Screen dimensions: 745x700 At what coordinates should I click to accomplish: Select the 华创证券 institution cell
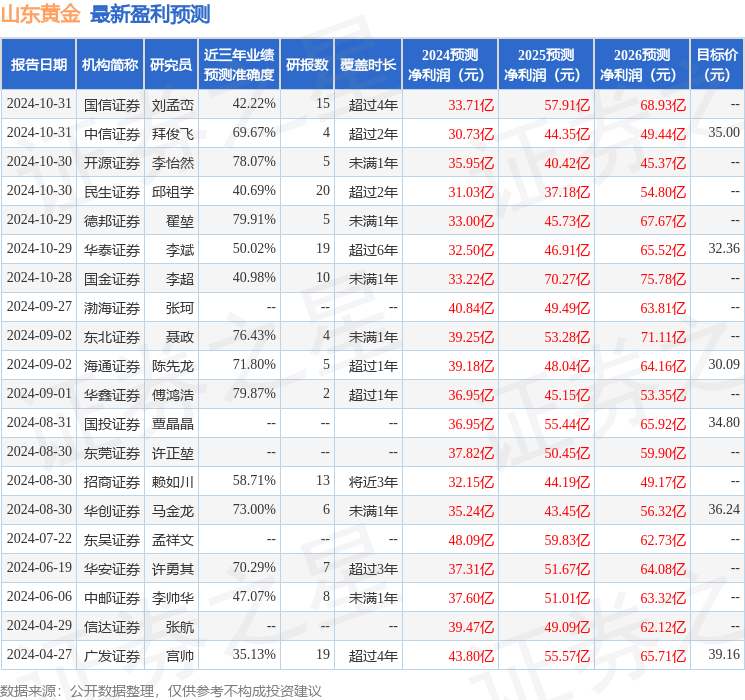[x=112, y=511]
